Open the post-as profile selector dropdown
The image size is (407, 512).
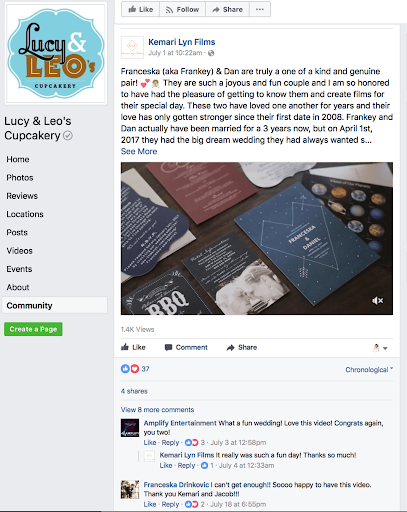(x=379, y=348)
